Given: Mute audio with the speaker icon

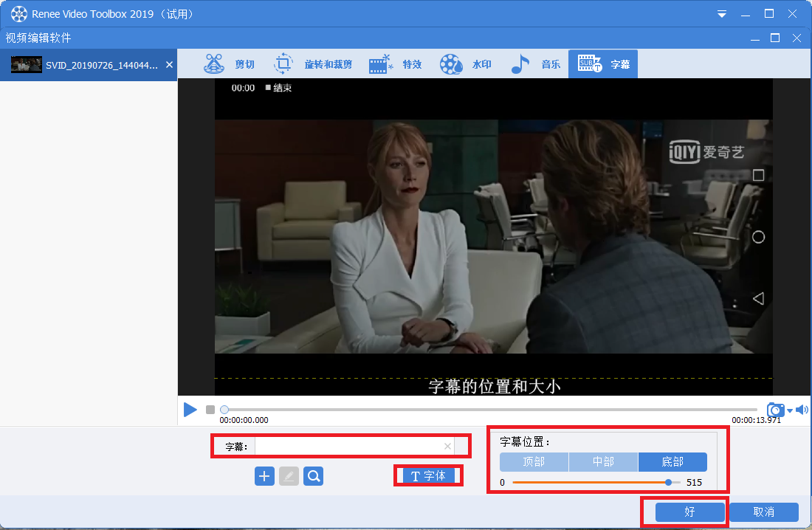Looking at the screenshot, I should tap(802, 410).
